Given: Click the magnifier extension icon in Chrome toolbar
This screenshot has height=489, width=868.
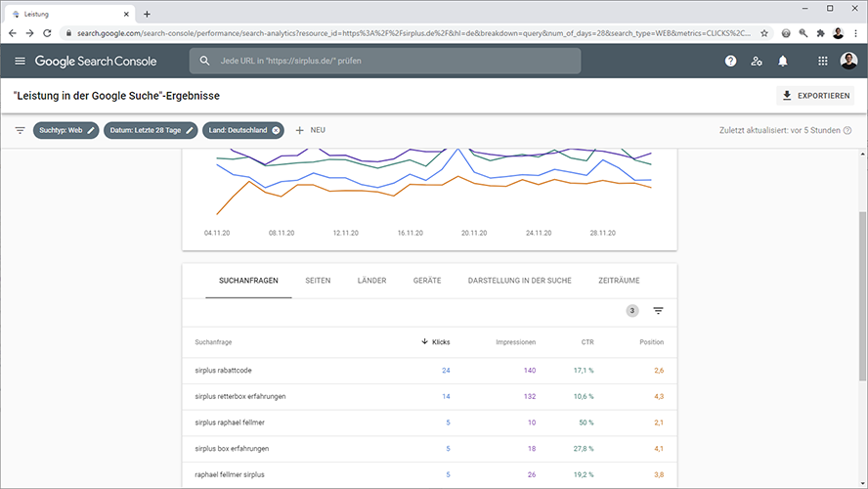Looking at the screenshot, I should click(x=803, y=33).
